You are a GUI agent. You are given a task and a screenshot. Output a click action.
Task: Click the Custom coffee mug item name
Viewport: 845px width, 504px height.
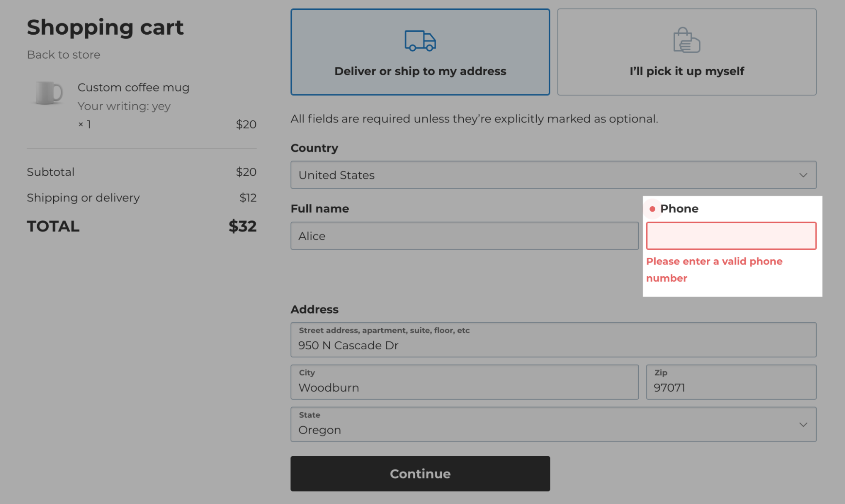(x=133, y=87)
